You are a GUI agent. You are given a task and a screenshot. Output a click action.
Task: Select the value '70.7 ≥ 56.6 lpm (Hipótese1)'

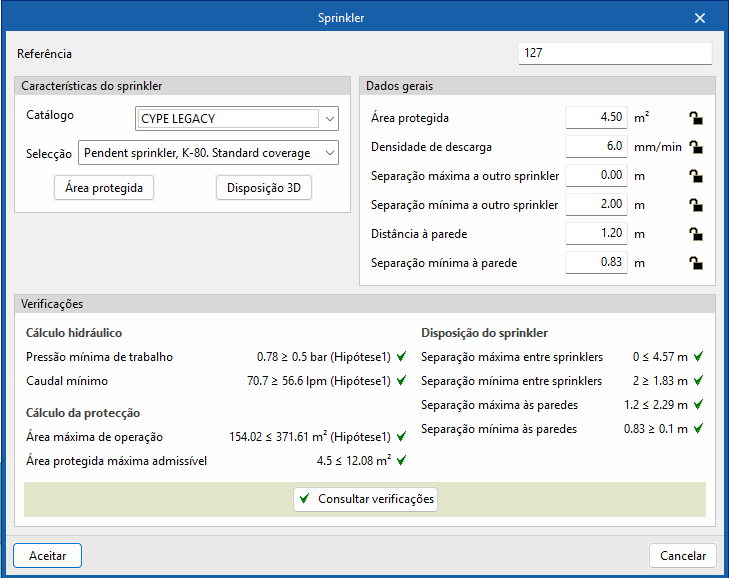(x=318, y=381)
